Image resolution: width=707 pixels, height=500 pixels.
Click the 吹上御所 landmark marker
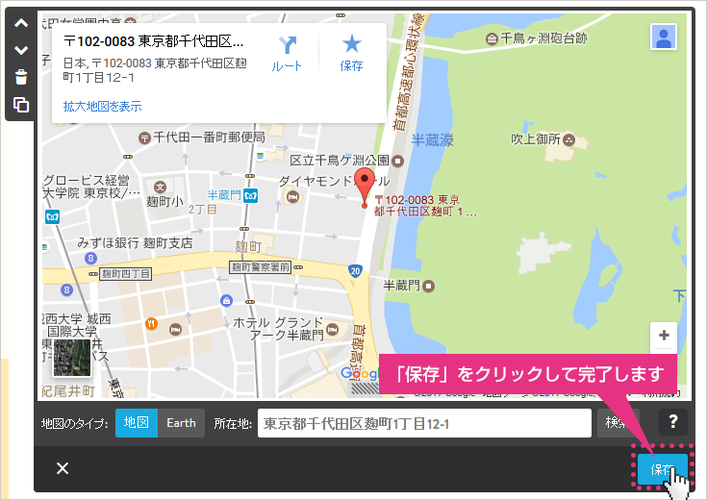569,140
